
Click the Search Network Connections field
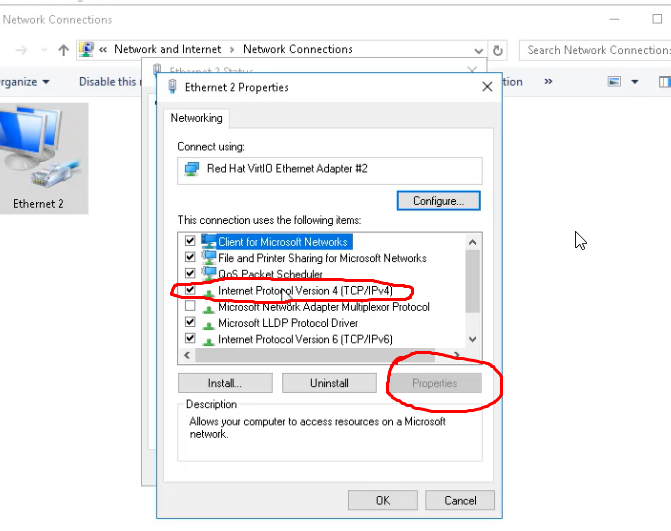595,50
